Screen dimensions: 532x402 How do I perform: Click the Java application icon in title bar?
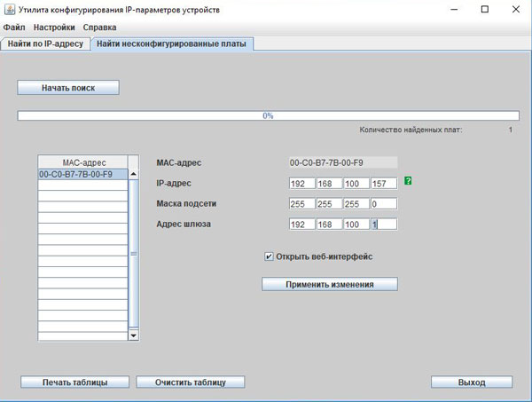click(9, 9)
